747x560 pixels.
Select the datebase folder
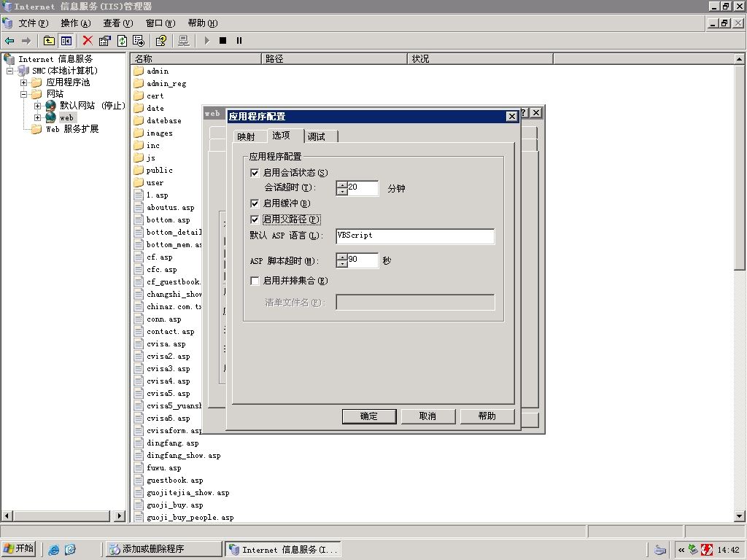click(x=164, y=120)
